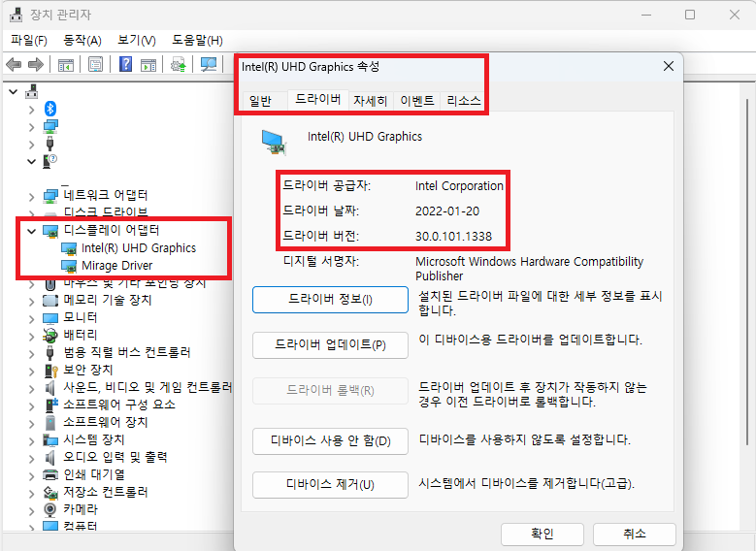Viewport: 756px width, 551px height.
Task: Expand the 시스템 장치 category chevron
Action: click(31, 441)
